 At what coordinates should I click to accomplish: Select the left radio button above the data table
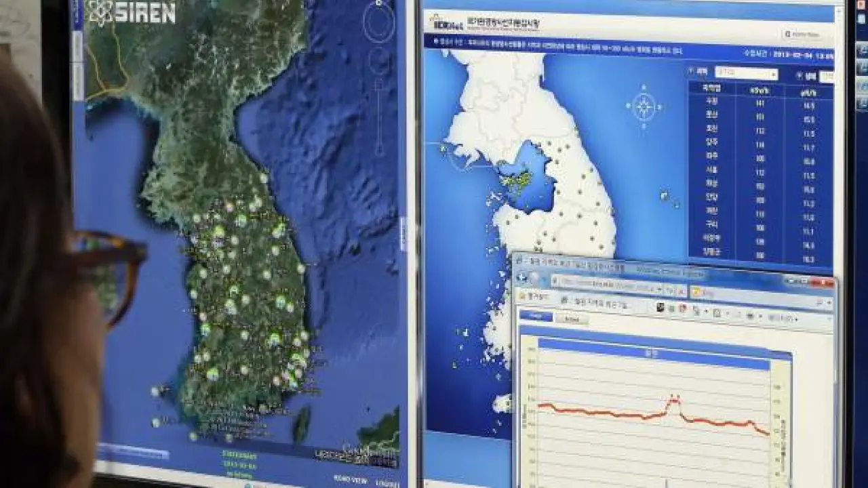[692, 71]
